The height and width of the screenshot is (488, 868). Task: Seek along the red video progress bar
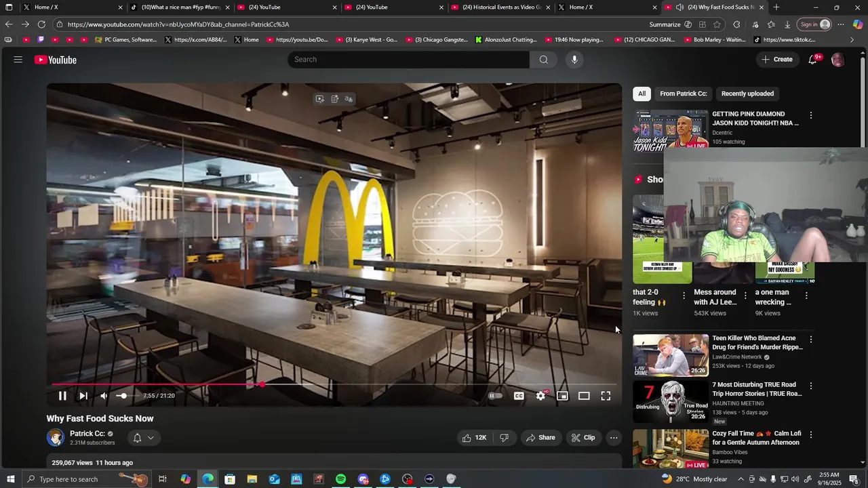pos(334,384)
